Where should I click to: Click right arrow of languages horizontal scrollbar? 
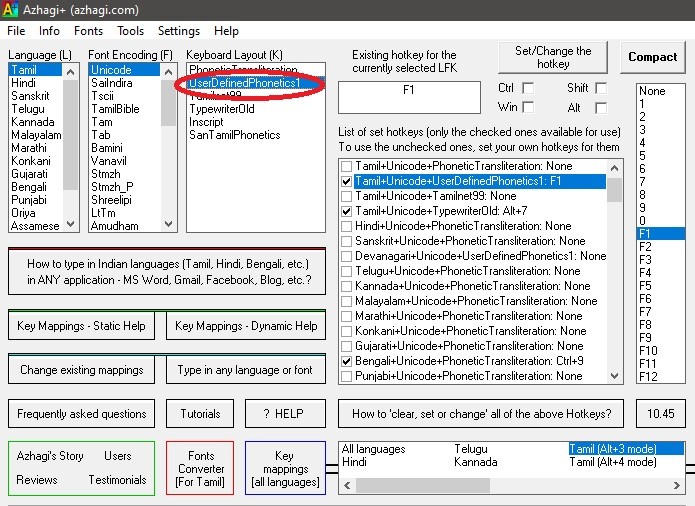(x=676, y=486)
